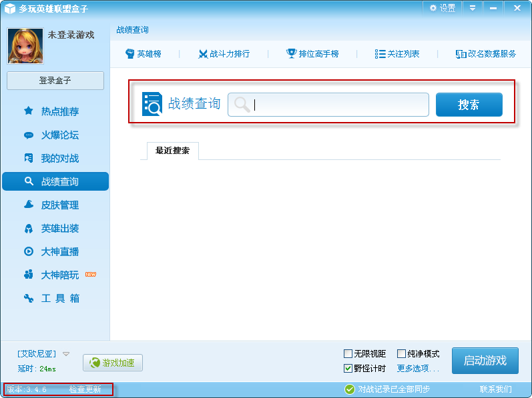Click the 战斗力排行 crossed swords icon
This screenshot has height=398, width=532.
[203, 54]
